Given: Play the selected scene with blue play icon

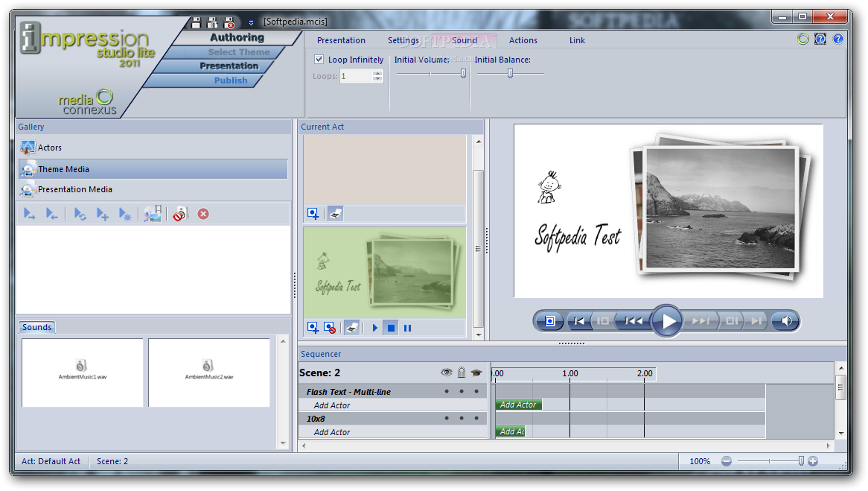Looking at the screenshot, I should point(374,328).
